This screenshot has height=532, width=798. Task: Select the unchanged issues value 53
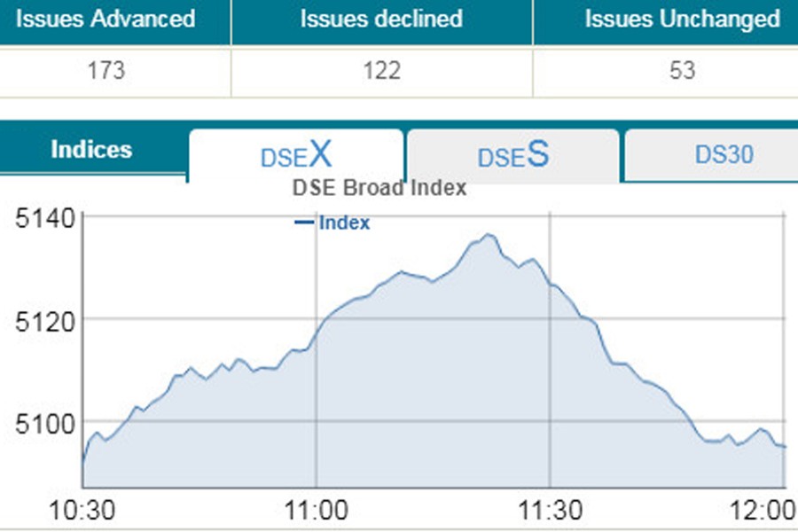[682, 71]
